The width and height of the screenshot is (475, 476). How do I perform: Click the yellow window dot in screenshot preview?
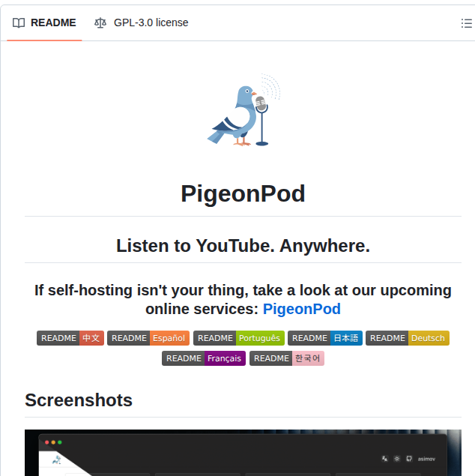(x=53, y=442)
